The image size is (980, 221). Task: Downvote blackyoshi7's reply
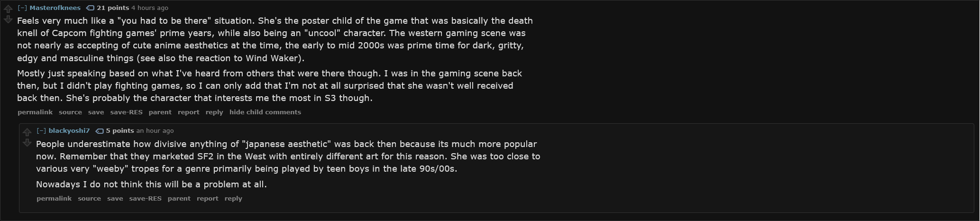pyautogui.click(x=27, y=143)
